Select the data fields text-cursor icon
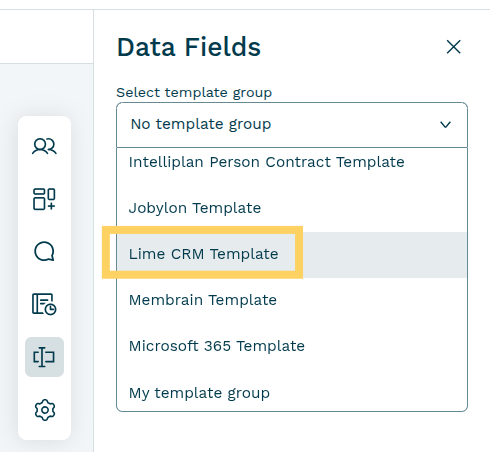The image size is (490, 452). pos(44,357)
